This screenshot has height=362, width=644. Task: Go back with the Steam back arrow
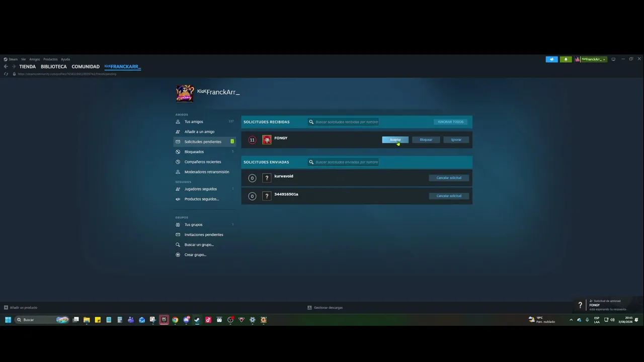[6, 66]
